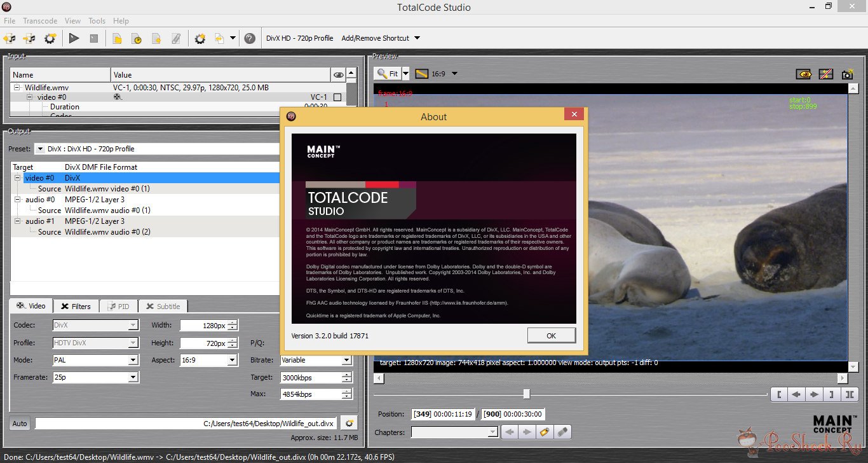Open the Aspect 16:9 dropdown in Video tab
The height and width of the screenshot is (463, 868).
click(x=233, y=360)
